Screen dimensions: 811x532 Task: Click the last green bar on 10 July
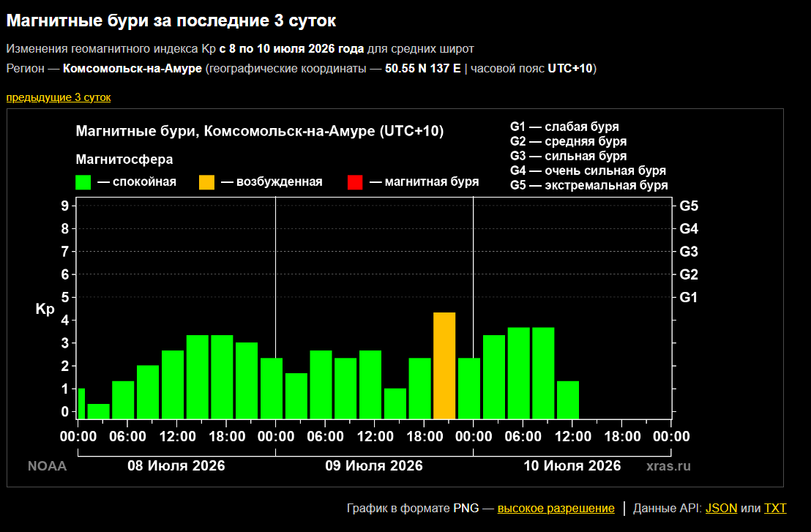click(568, 400)
